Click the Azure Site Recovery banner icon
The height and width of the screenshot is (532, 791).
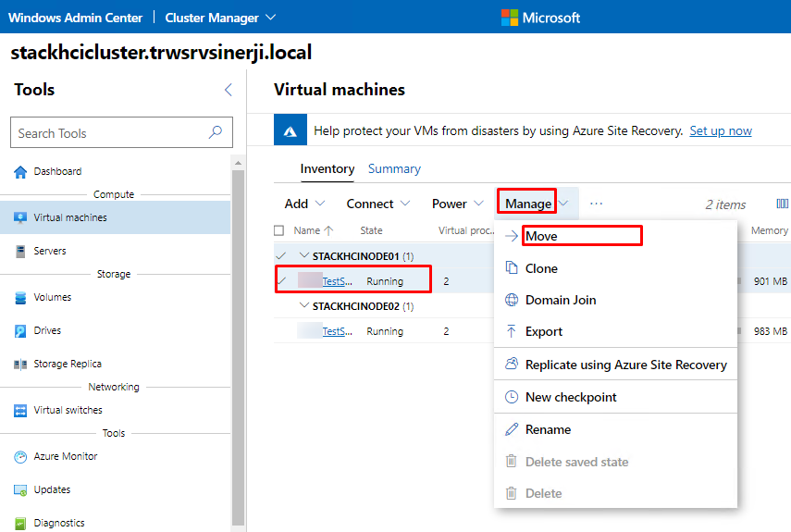tap(290, 130)
